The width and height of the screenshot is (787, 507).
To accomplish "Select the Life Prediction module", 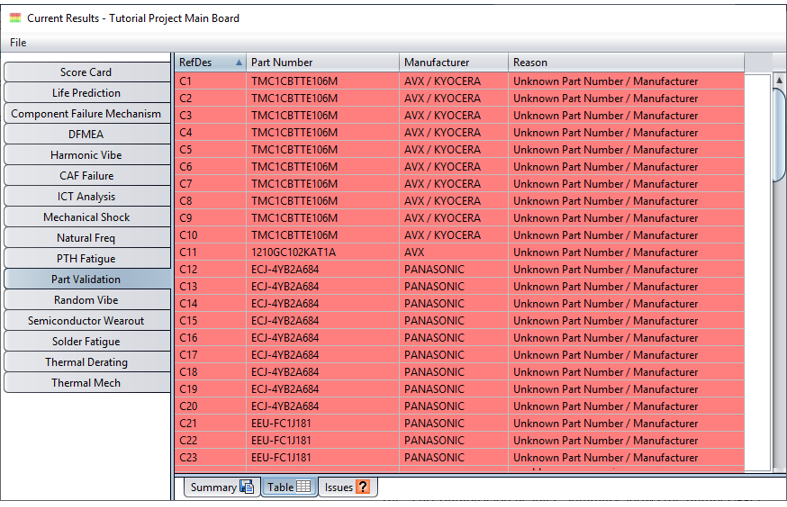I will pos(86,93).
